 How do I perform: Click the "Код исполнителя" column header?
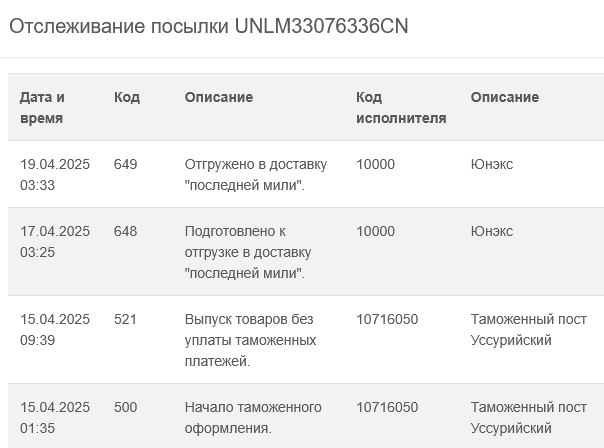pos(401,107)
